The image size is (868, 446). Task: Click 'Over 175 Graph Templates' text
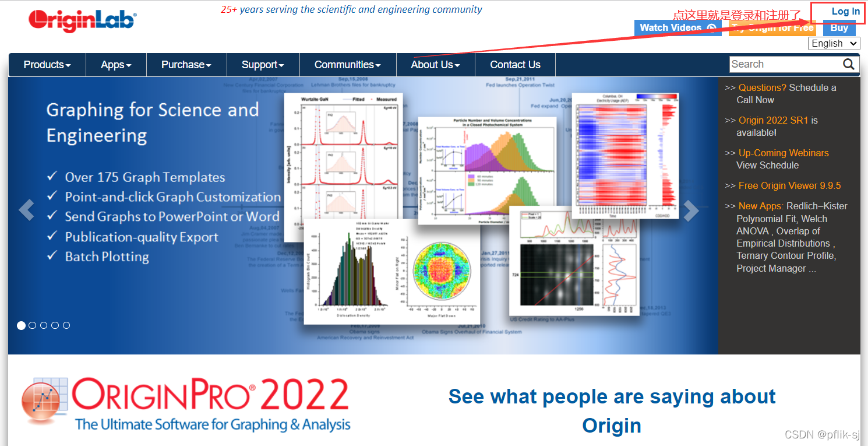click(x=145, y=177)
